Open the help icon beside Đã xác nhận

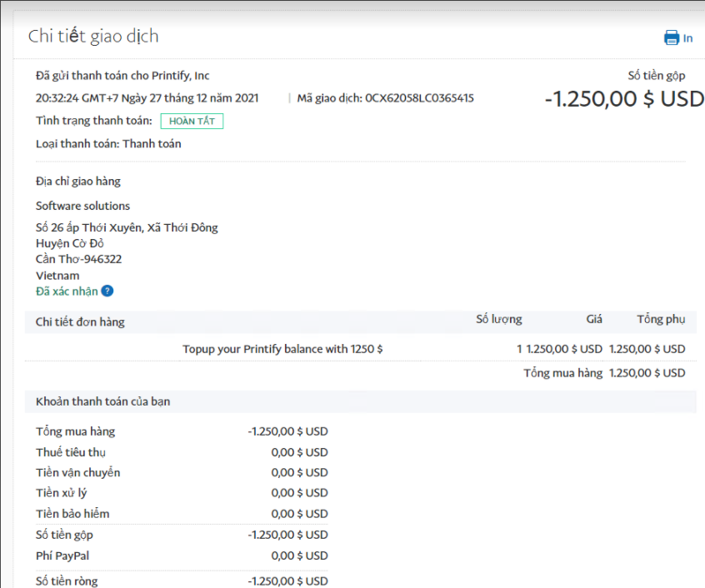click(107, 291)
